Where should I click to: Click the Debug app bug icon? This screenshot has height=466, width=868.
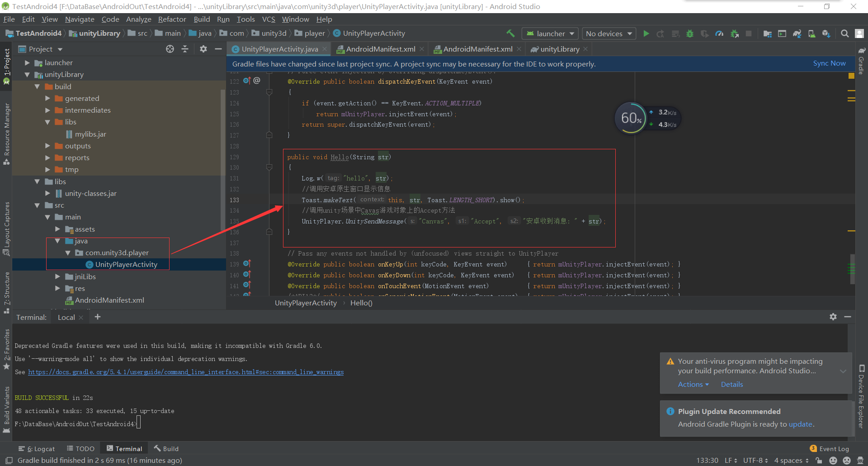[690, 33]
